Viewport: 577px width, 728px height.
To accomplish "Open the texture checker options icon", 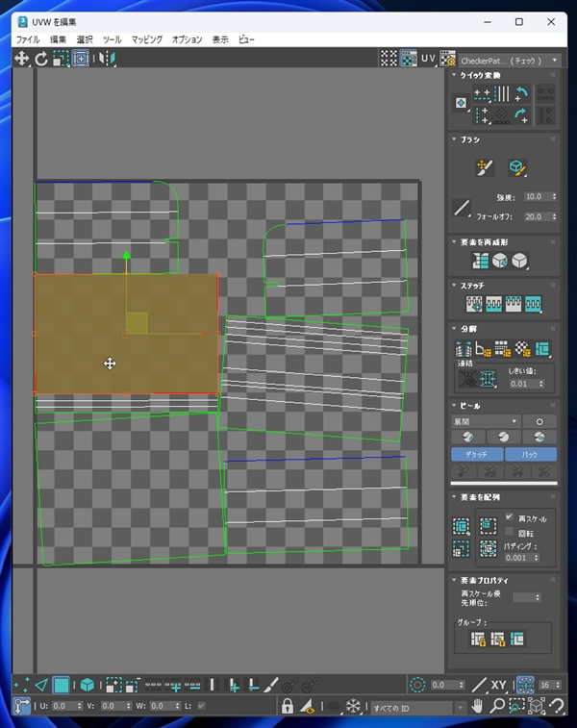I will click(x=447, y=59).
